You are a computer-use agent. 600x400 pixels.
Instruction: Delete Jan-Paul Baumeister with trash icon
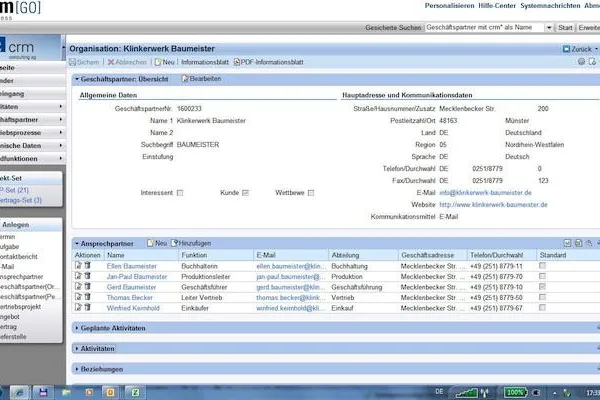click(87, 276)
